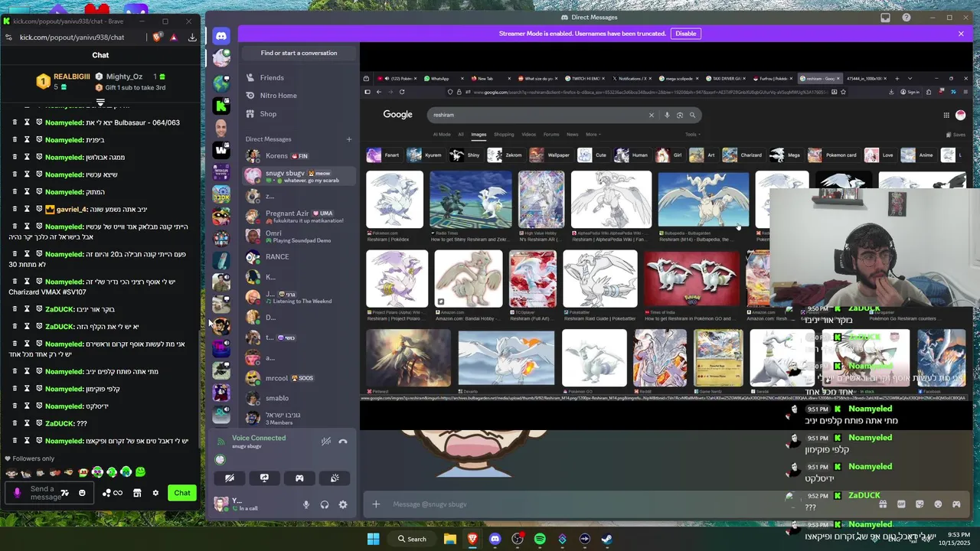Open Discord help icon in title bar
The image size is (980, 551).
click(906, 18)
